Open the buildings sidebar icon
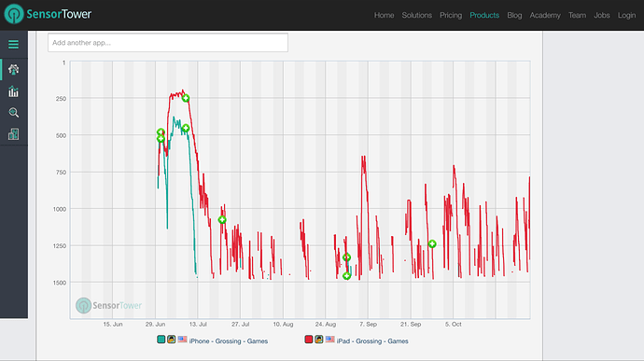This screenshot has width=644, height=361. [x=14, y=134]
